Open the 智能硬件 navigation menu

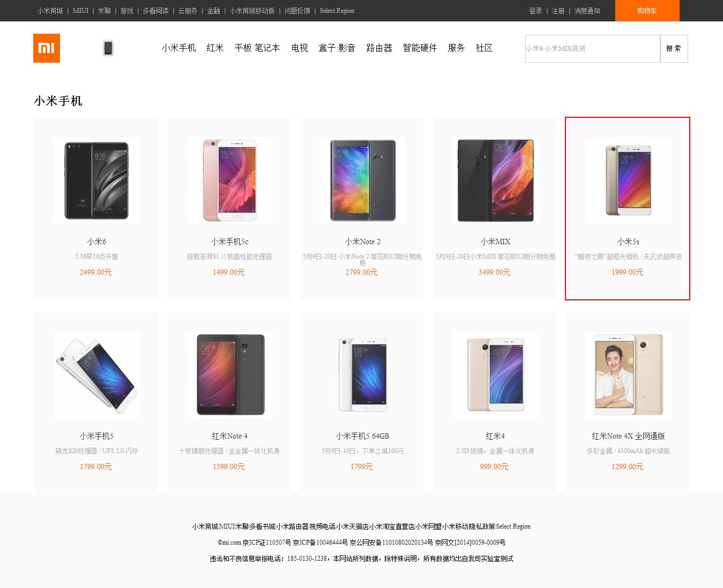pos(420,48)
